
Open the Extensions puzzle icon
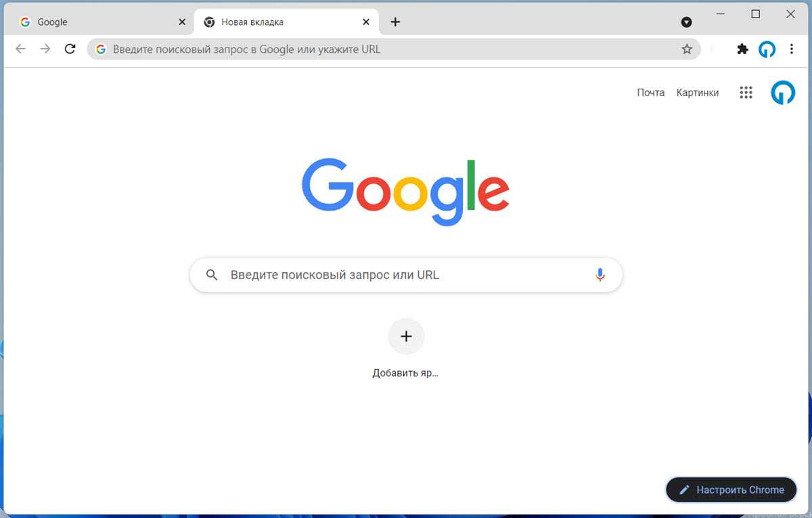[742, 49]
